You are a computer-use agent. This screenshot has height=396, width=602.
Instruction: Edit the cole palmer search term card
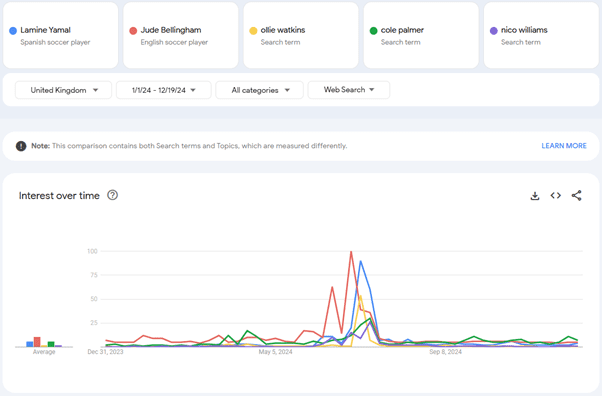click(x=421, y=35)
